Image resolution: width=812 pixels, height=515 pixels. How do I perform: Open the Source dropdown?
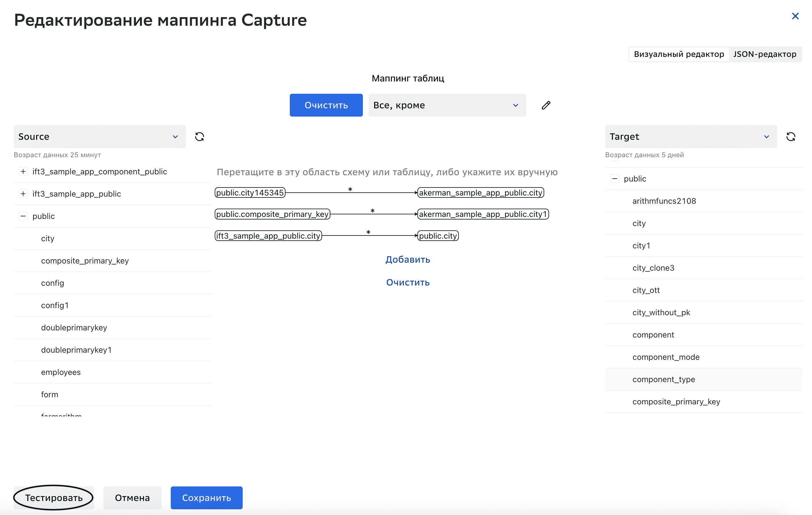click(x=99, y=137)
